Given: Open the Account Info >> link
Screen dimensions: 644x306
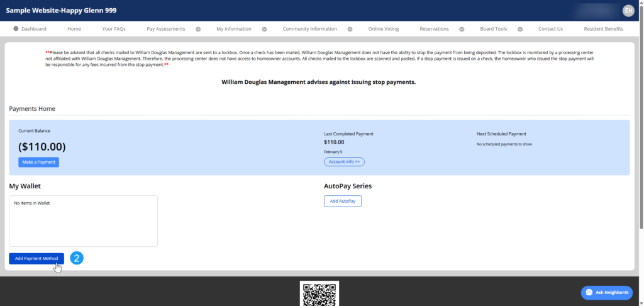Looking at the screenshot, I should click(344, 162).
